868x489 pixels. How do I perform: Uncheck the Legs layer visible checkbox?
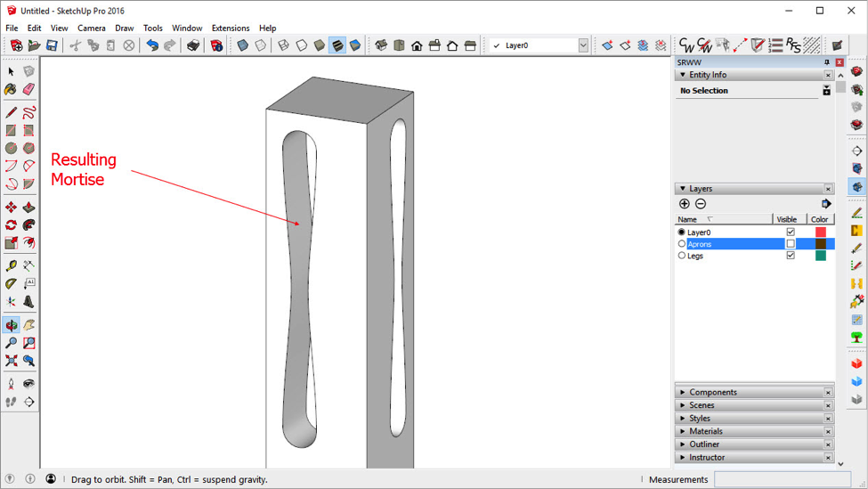pyautogui.click(x=790, y=256)
